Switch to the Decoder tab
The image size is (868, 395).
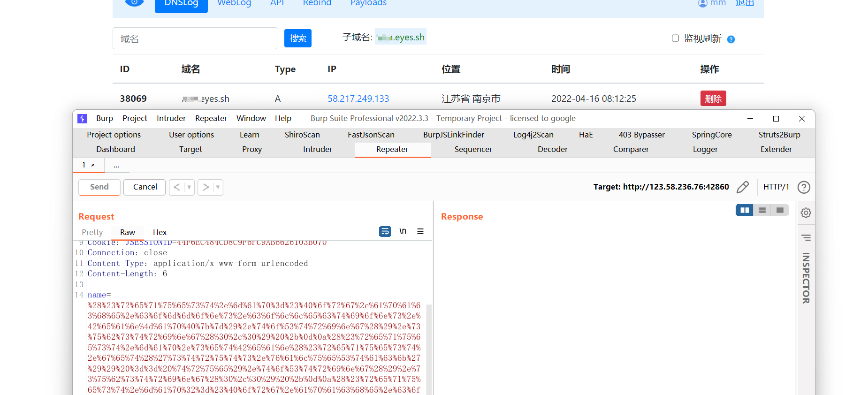(553, 149)
